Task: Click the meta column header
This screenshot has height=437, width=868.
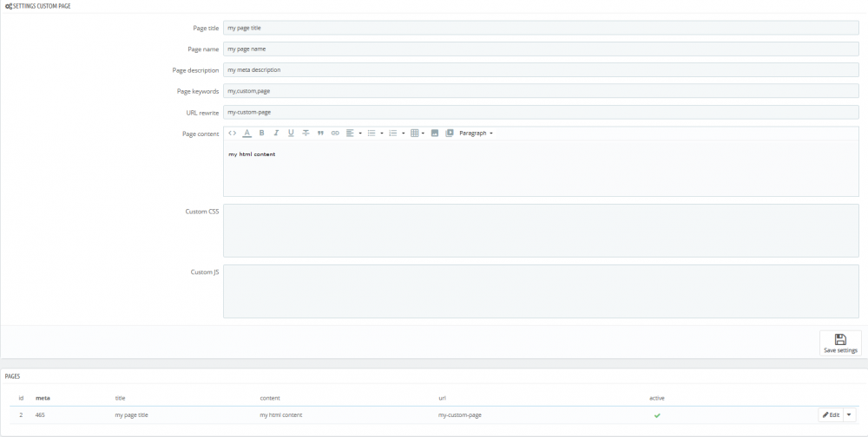Action: [43, 398]
